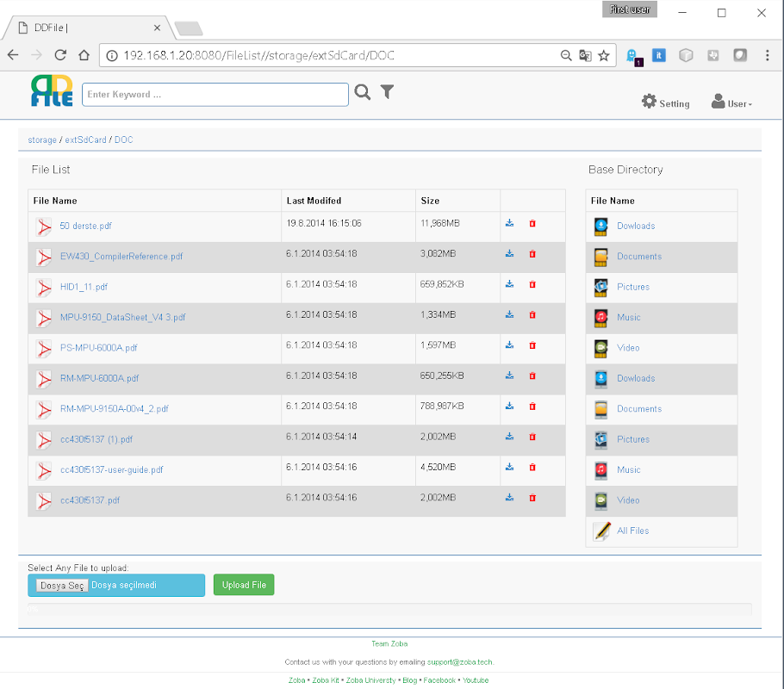Delete the cc430f5137.pdf file
This screenshot has height=689, width=784.
pyautogui.click(x=532, y=498)
